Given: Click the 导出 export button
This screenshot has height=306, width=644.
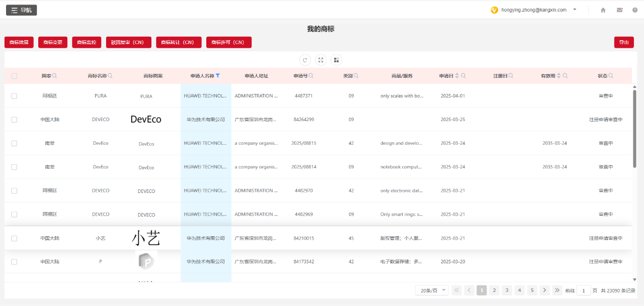Looking at the screenshot, I should 623,42.
